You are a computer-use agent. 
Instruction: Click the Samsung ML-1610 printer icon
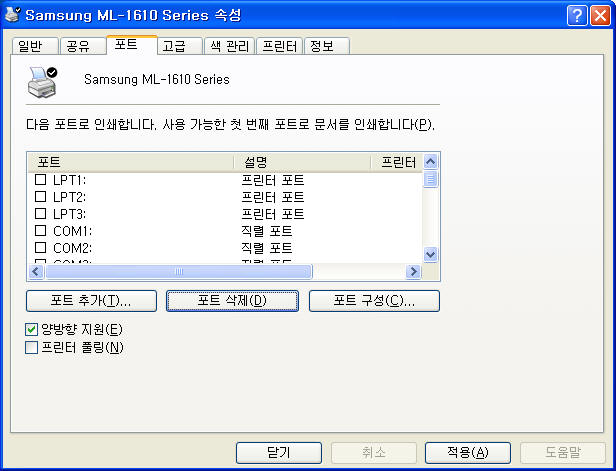(x=42, y=82)
